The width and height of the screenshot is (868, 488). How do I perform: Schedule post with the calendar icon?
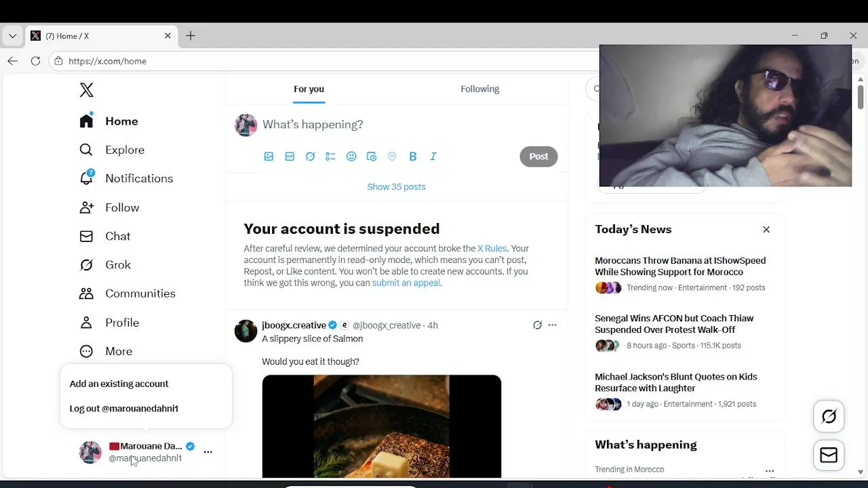click(372, 157)
